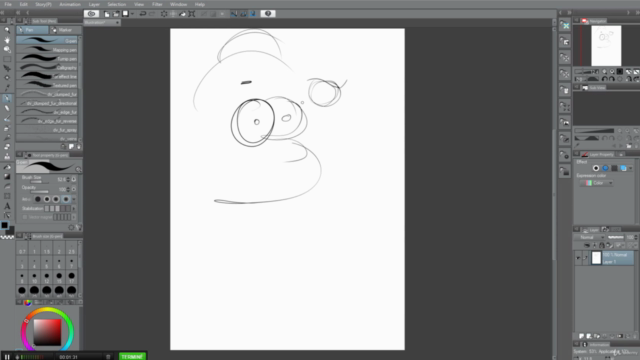Adjust the Opacity slider

point(40,192)
